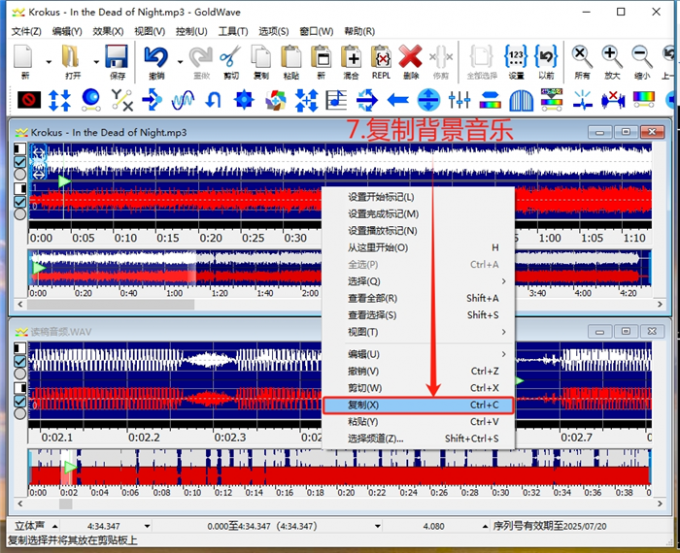Click the Censor effect icon (black box with red circle)
This screenshot has height=553, width=680.
click(29, 100)
